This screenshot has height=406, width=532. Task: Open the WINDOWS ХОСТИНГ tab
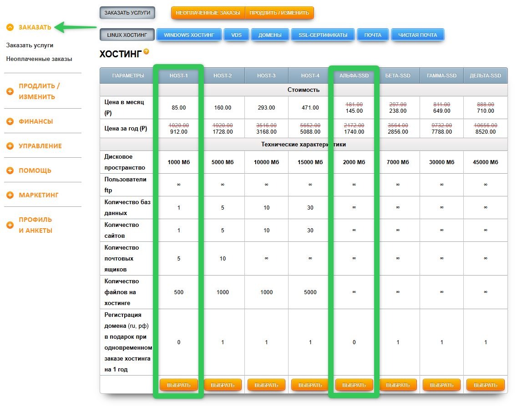[189, 35]
